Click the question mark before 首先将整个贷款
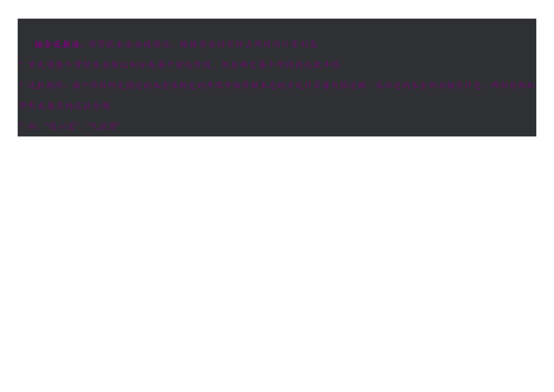This screenshot has height=392, width=554. [x=21, y=65]
